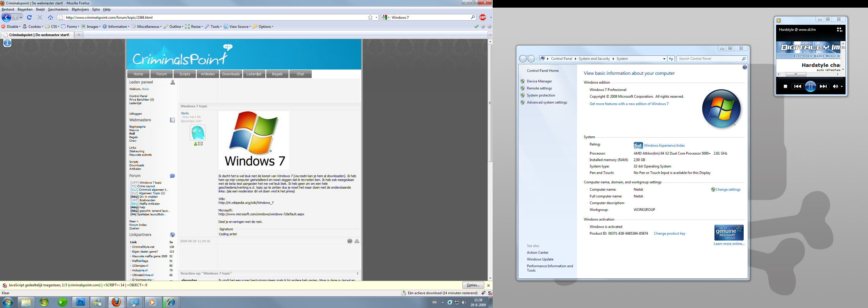The image size is (868, 308).
Task: Click the Uitloggen link in Leden paneel
Action: (x=135, y=114)
